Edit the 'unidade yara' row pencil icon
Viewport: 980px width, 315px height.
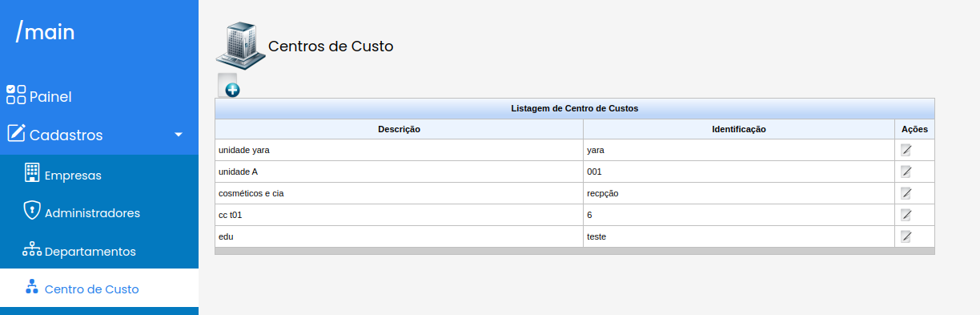(x=906, y=150)
